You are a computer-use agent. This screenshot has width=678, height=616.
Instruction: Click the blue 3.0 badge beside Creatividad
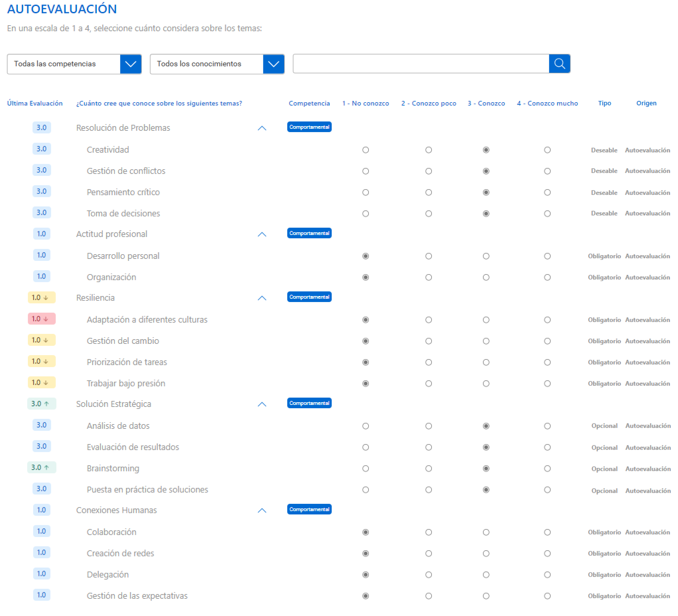(41, 149)
